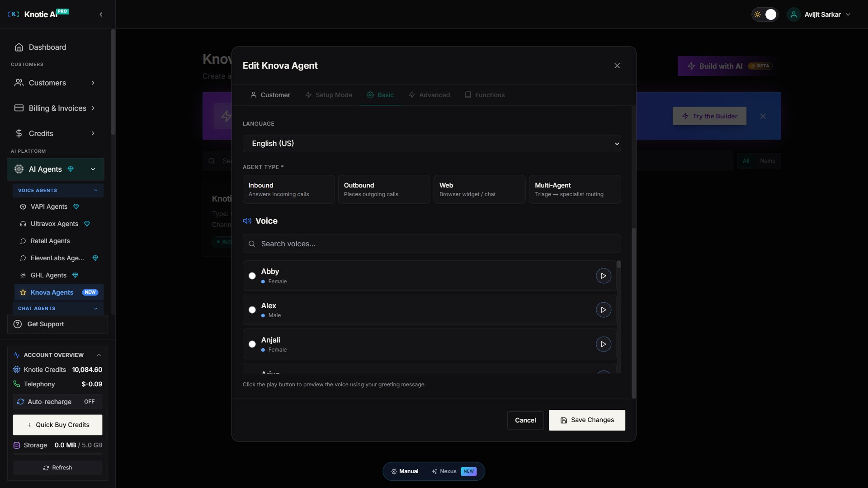Image resolution: width=868 pixels, height=488 pixels.
Task: Focus the Search voices input field
Action: pos(432,244)
